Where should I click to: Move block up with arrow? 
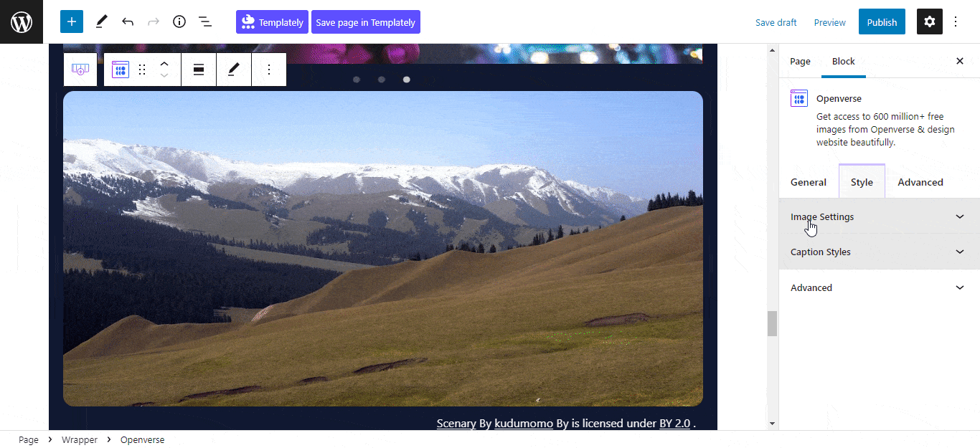(164, 63)
